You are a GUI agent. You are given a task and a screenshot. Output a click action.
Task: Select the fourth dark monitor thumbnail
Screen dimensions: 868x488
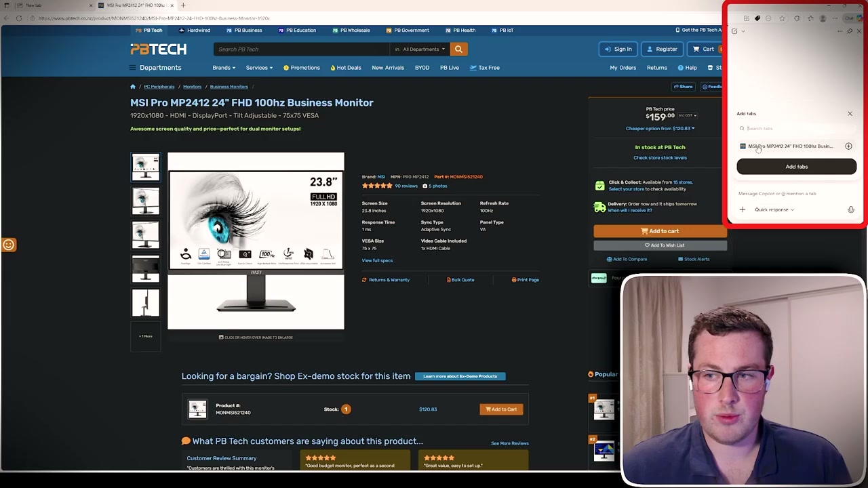146,268
